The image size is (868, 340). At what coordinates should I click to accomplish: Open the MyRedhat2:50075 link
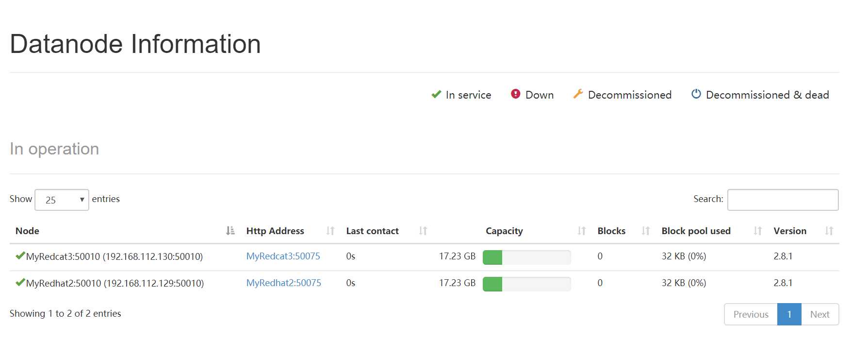point(283,283)
